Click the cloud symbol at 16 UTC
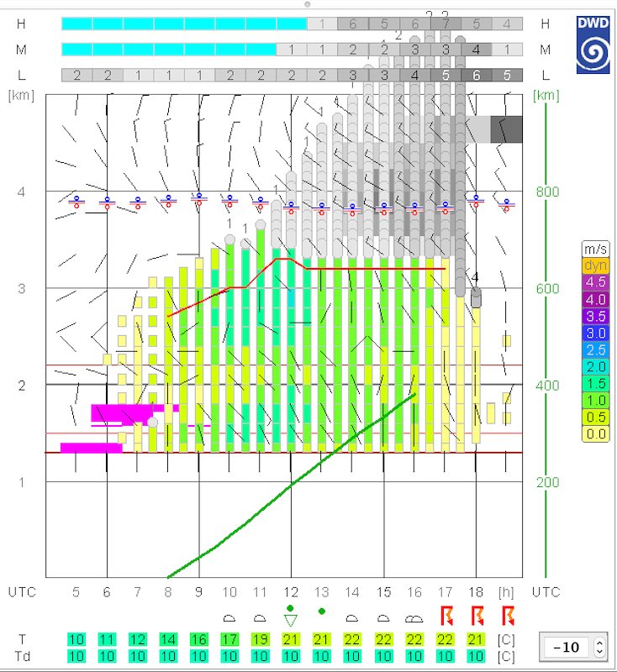 pyautogui.click(x=414, y=617)
